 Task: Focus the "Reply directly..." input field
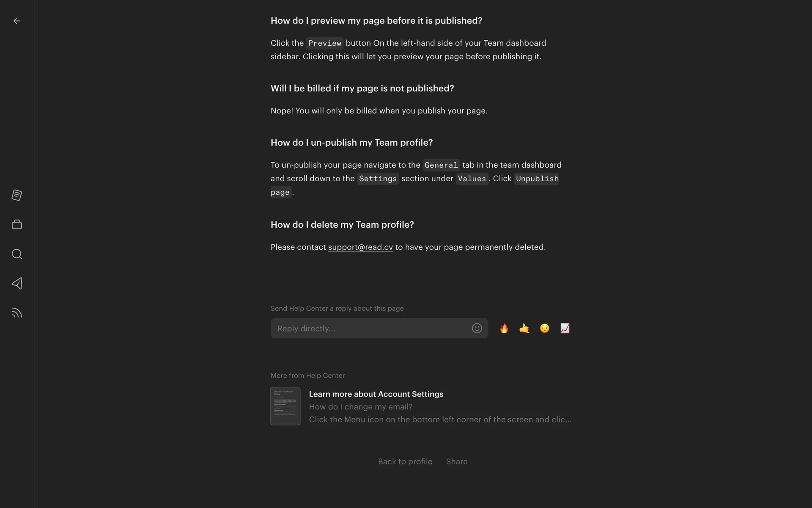coord(370,329)
